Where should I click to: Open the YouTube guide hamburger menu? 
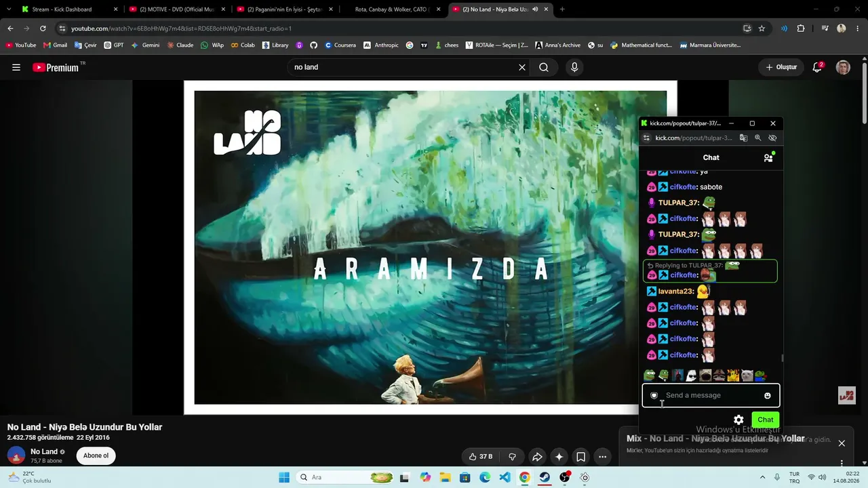tap(16, 67)
